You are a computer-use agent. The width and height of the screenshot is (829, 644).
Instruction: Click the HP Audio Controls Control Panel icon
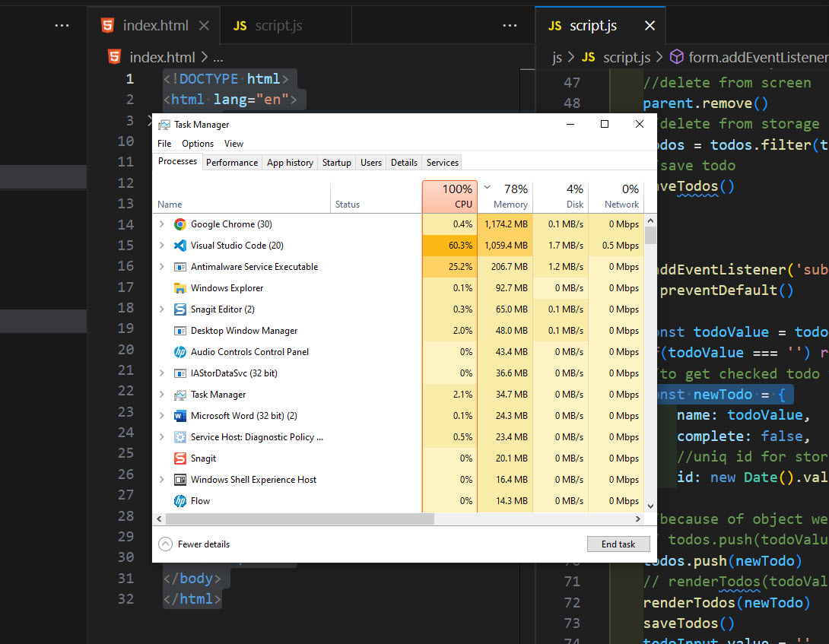179,352
